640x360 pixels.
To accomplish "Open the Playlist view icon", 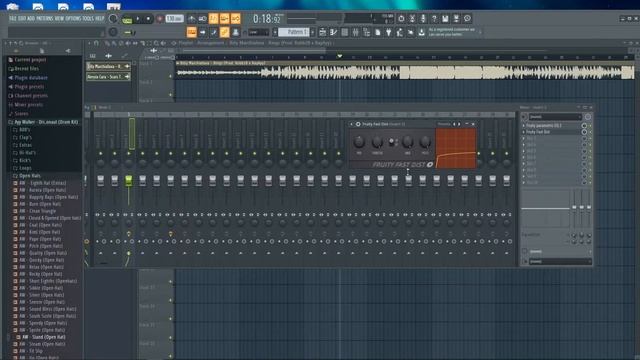I will click(322, 32).
